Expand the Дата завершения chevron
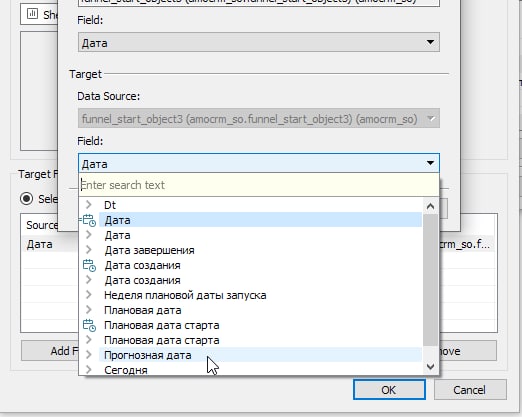 point(89,250)
